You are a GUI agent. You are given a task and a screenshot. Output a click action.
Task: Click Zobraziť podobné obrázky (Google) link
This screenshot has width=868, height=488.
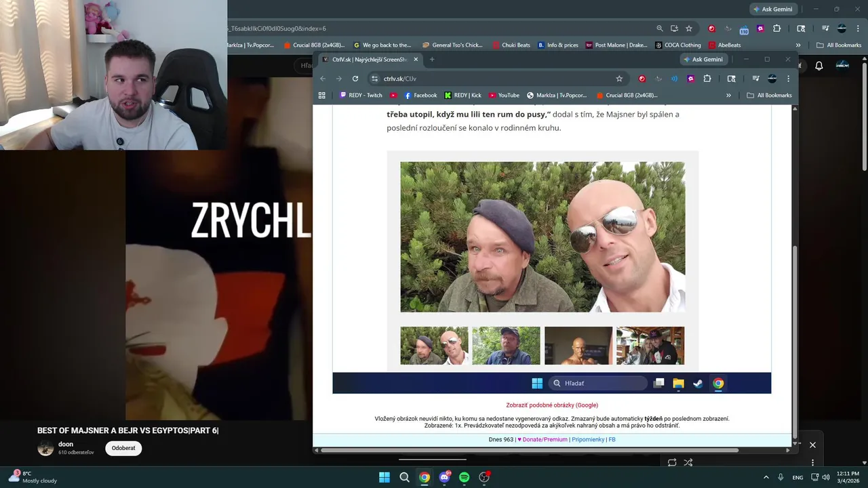pos(552,405)
